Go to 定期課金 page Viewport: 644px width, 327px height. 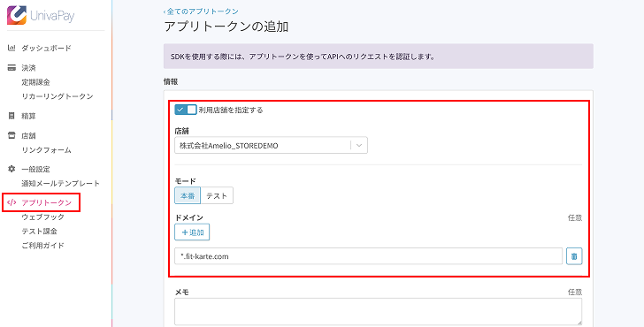click(x=35, y=82)
